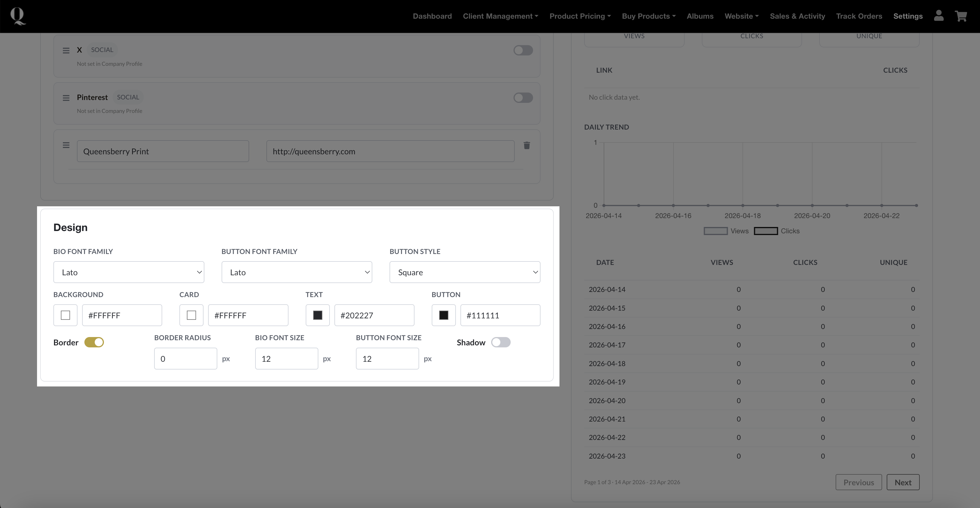This screenshot has height=508, width=980.
Task: Open the shopping cart icon
Action: coord(960,16)
